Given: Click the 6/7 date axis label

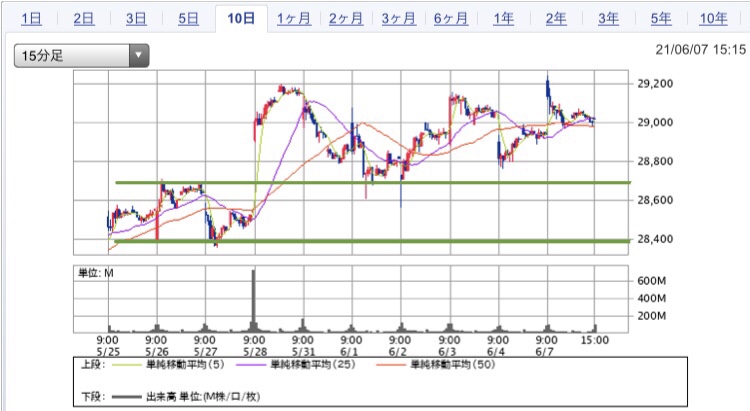Looking at the screenshot, I should click(544, 352).
